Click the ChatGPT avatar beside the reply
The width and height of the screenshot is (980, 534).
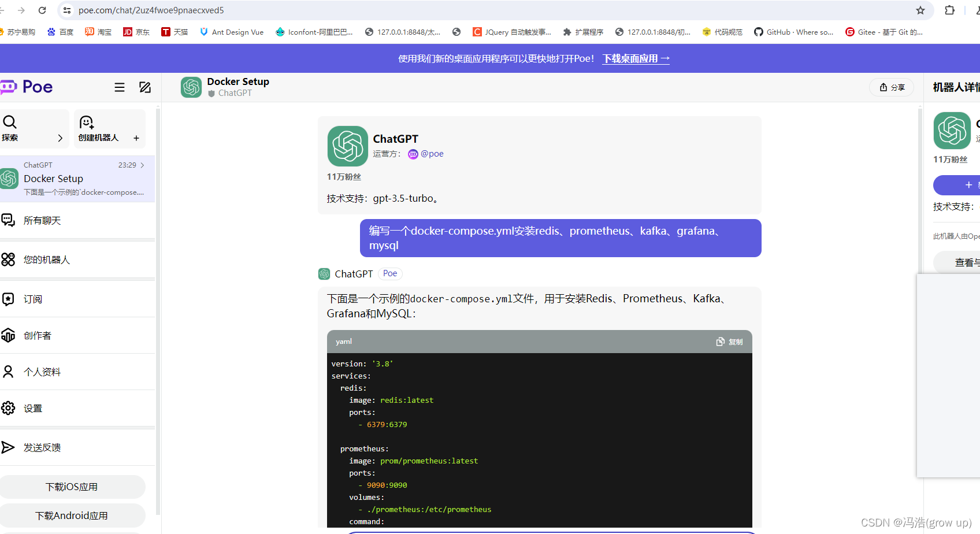coord(324,274)
